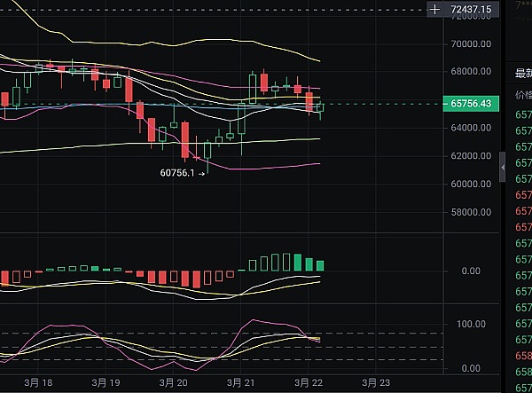This screenshot has width=532, height=393.
Task: Click the crosshair price label 72437.15
Action: (x=471, y=10)
